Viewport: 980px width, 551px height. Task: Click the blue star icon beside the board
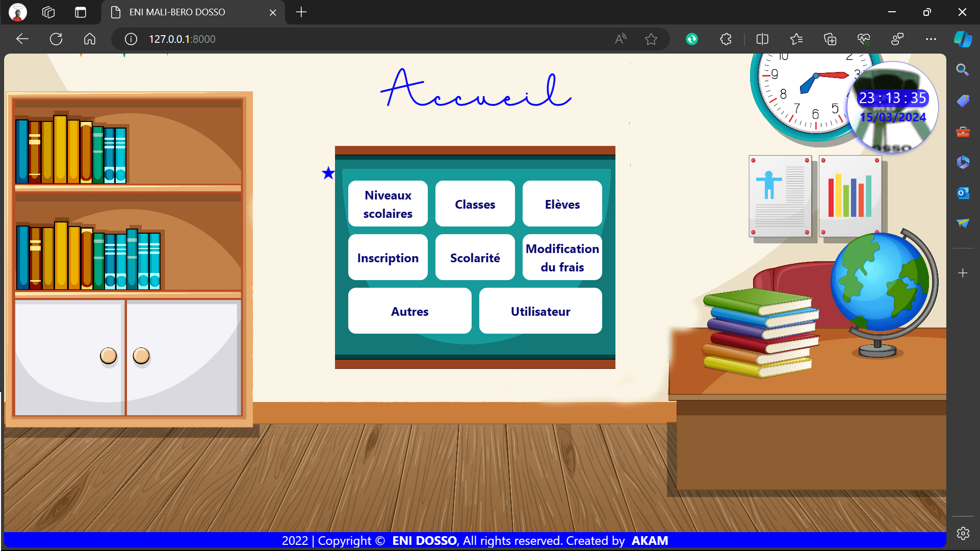[328, 173]
